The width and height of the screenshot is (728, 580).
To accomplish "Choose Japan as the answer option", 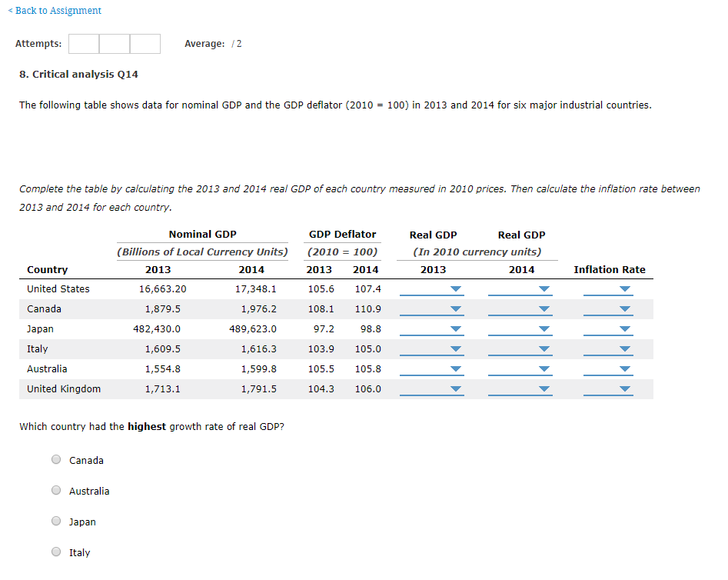I will point(56,522).
